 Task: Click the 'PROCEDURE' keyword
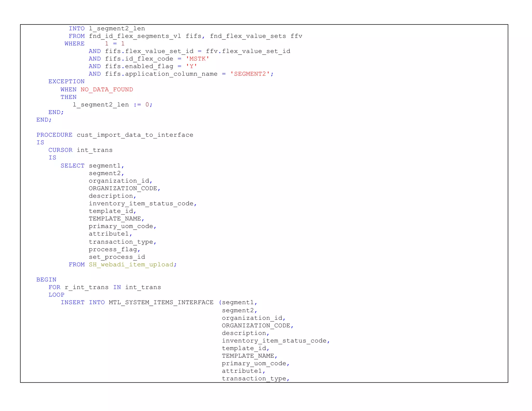55,135
